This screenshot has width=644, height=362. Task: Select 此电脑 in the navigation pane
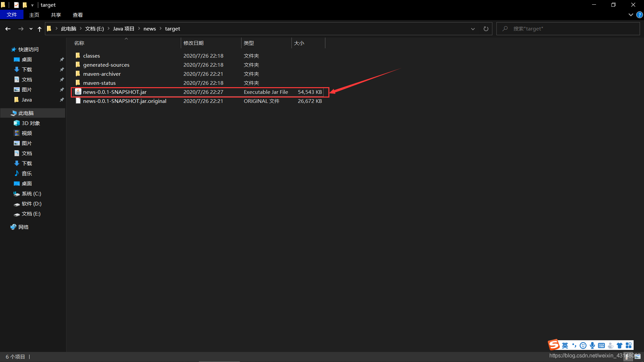26,113
